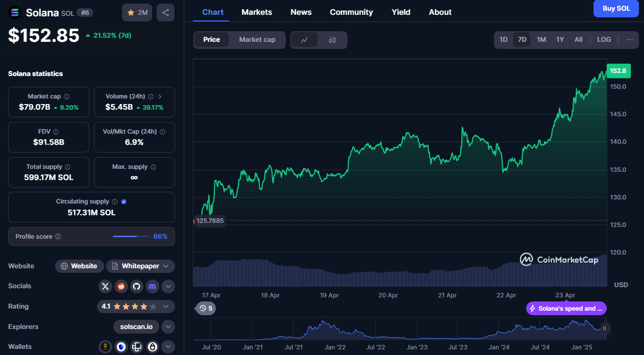This screenshot has width=644, height=355.
Task: Visit the Solana Website link
Action: pos(79,266)
